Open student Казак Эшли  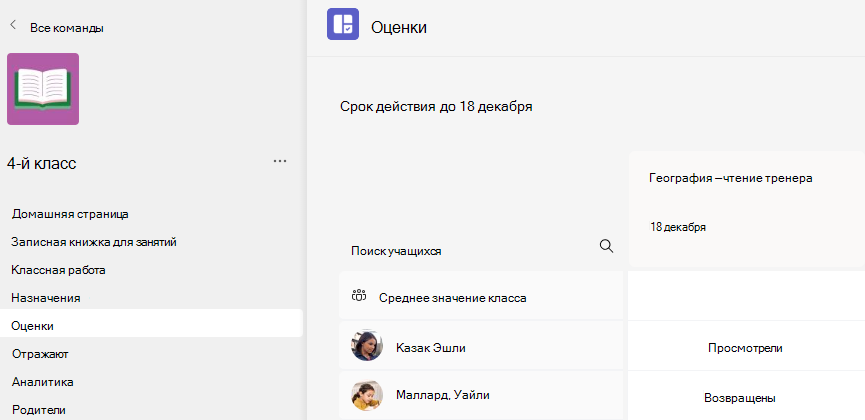click(431, 348)
